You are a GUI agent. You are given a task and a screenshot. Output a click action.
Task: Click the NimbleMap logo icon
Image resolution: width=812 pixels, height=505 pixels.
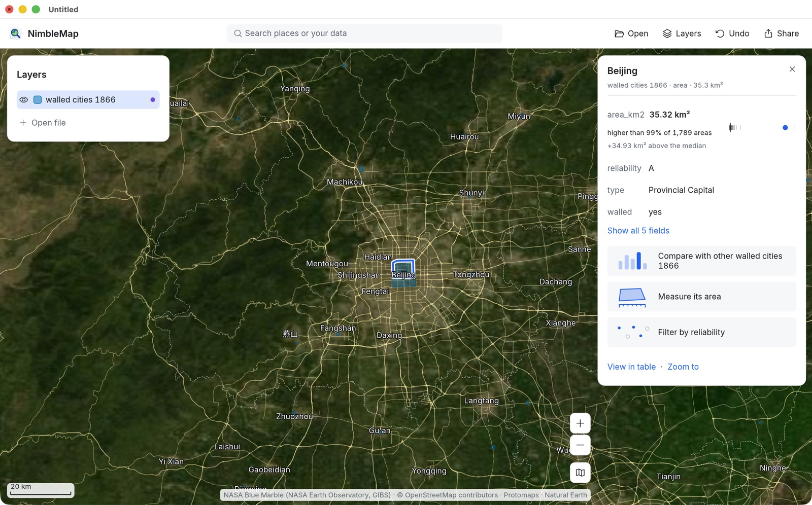click(x=16, y=33)
